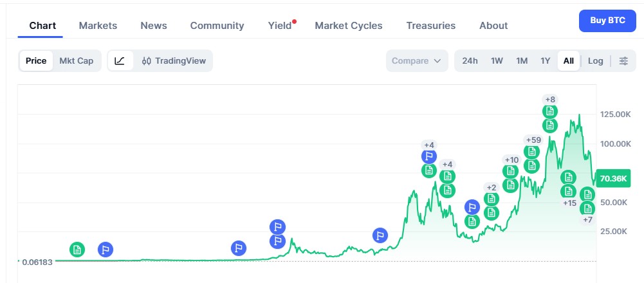Click the +15 news cluster badge

[569, 203]
